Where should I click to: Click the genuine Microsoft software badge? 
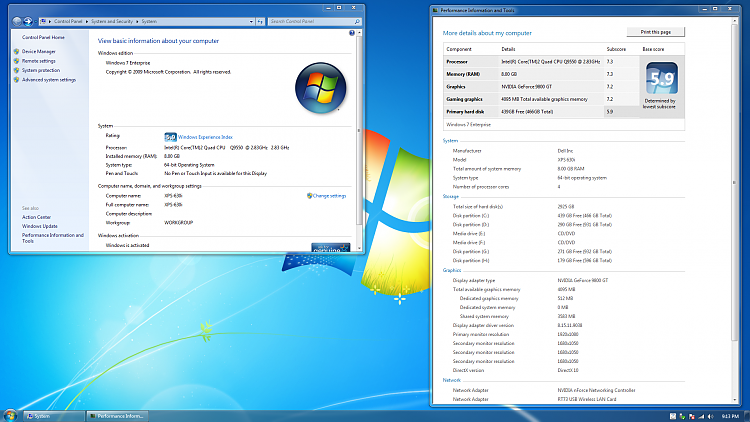(x=331, y=248)
